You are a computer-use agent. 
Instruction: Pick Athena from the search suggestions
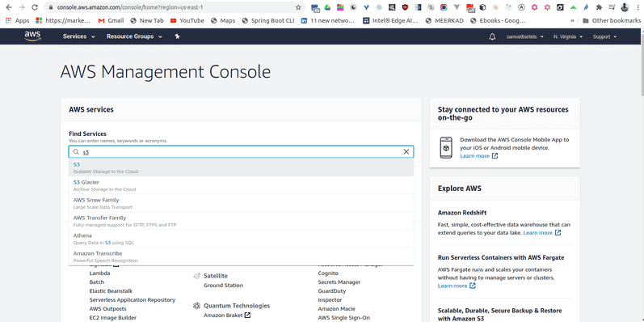pyautogui.click(x=241, y=239)
